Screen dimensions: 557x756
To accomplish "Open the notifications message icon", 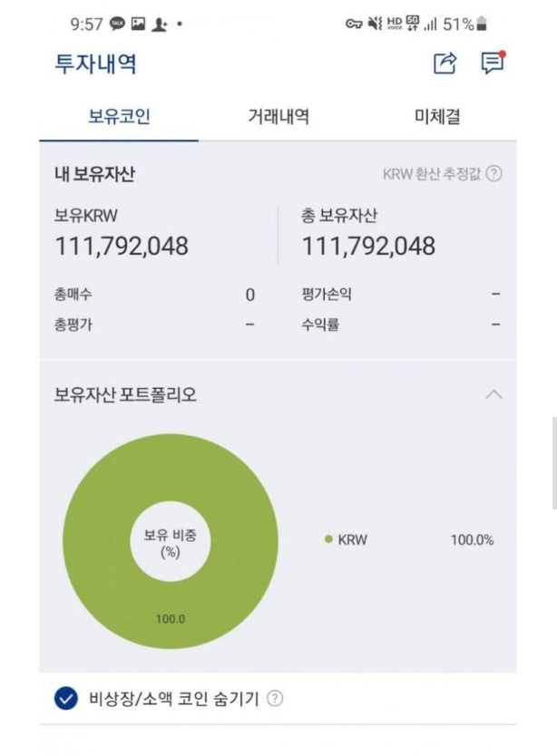I will (x=492, y=63).
